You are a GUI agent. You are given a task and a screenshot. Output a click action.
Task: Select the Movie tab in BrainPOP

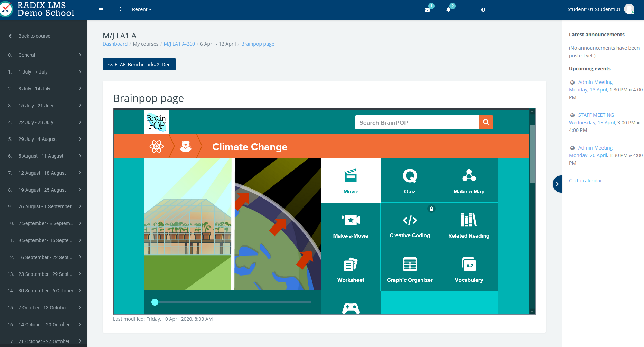(x=351, y=181)
